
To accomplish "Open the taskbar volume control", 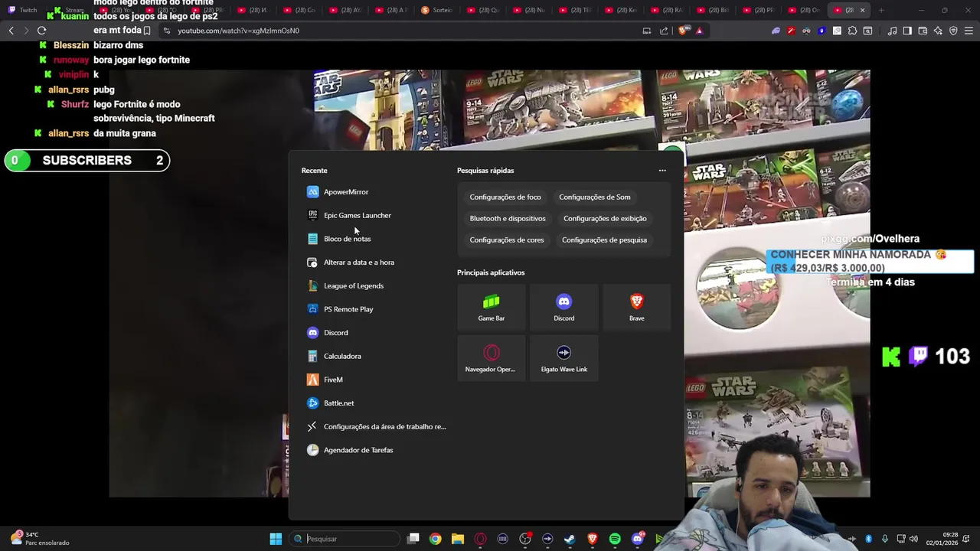I will coord(915,539).
